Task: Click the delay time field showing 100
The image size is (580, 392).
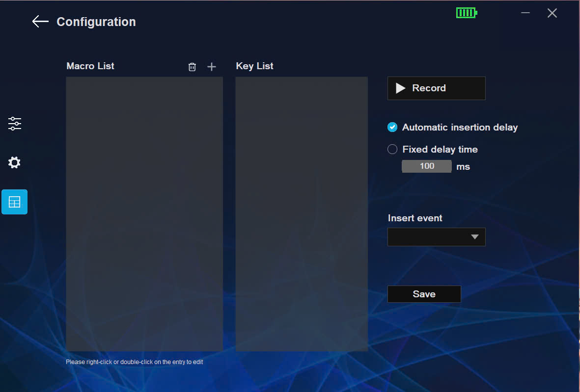Action: (x=427, y=166)
